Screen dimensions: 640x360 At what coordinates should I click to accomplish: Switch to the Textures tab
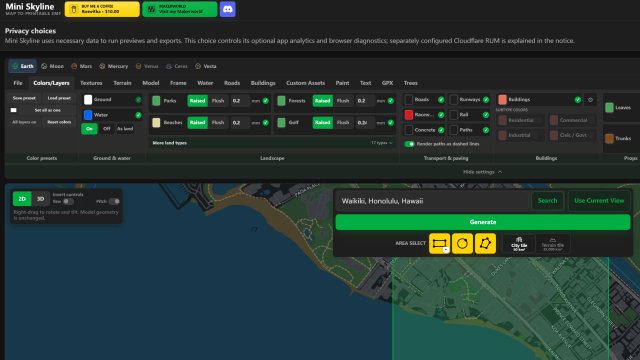(91, 83)
